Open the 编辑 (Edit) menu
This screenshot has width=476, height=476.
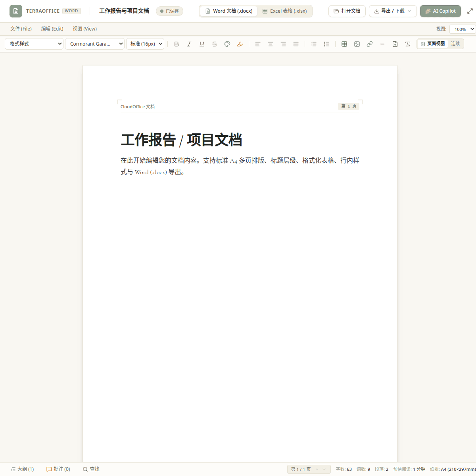pyautogui.click(x=52, y=29)
